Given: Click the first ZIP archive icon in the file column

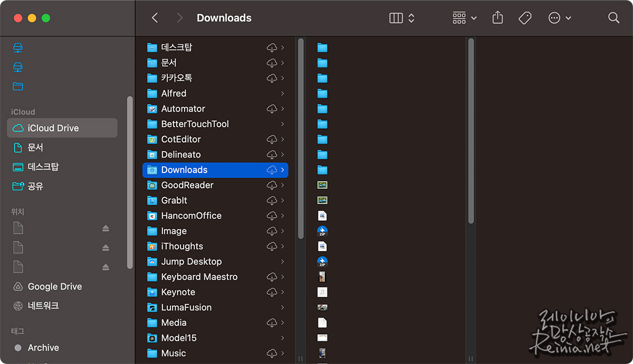Looking at the screenshot, I should pyautogui.click(x=322, y=231).
